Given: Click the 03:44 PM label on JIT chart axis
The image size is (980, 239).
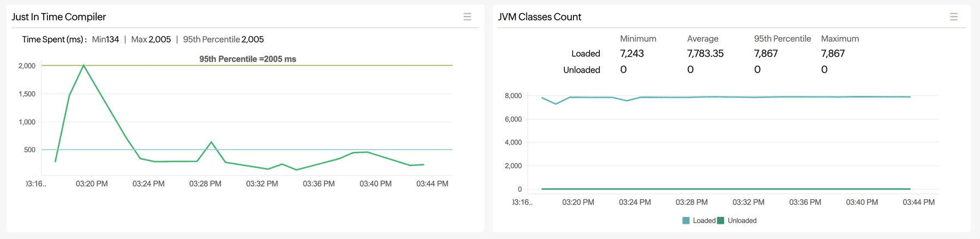Looking at the screenshot, I should (x=432, y=184).
